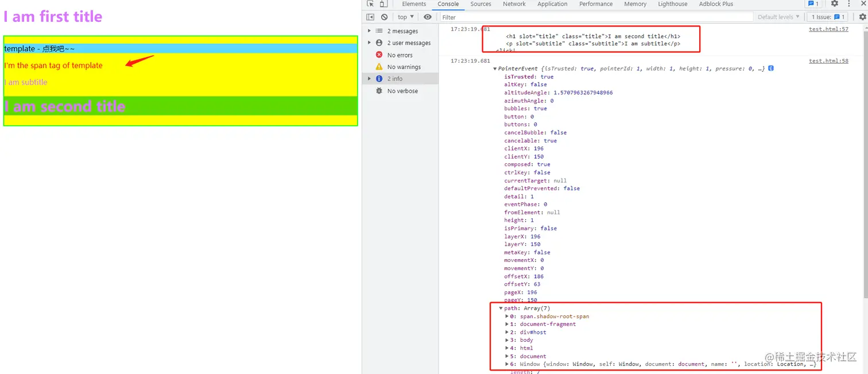Image resolution: width=868 pixels, height=374 pixels.
Task: Switch to the Sources tab
Action: [480, 4]
